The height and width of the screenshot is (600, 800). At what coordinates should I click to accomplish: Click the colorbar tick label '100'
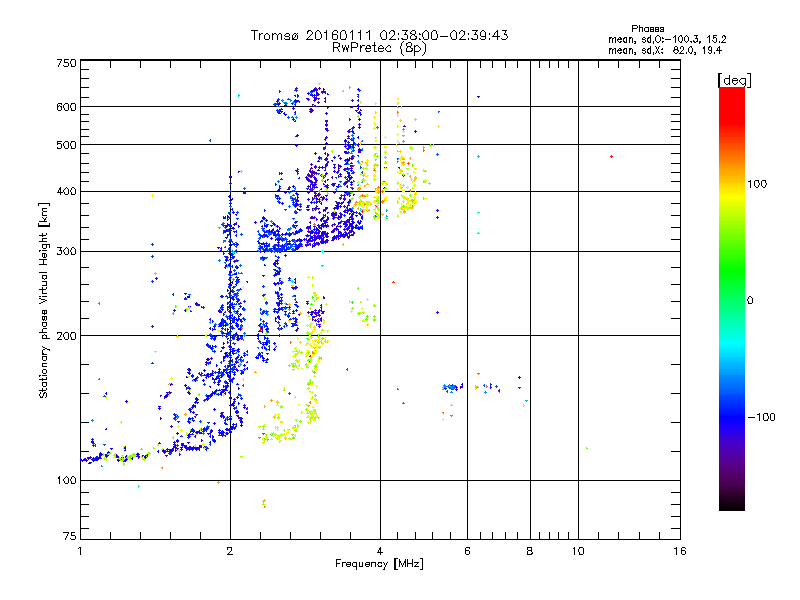(757, 184)
